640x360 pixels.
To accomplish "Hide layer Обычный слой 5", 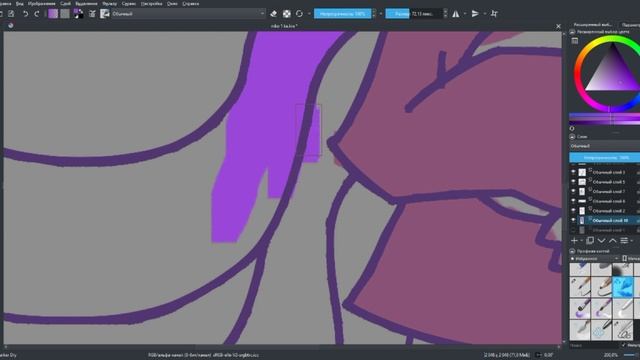I will coord(573,182).
